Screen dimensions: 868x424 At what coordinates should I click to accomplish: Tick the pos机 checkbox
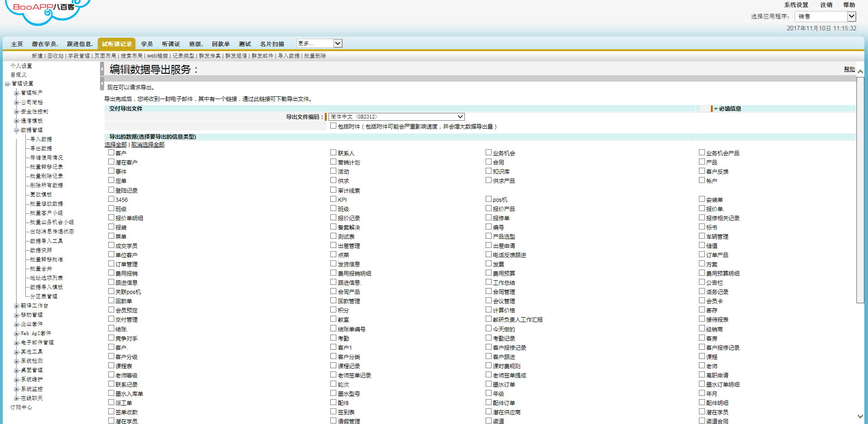point(488,199)
